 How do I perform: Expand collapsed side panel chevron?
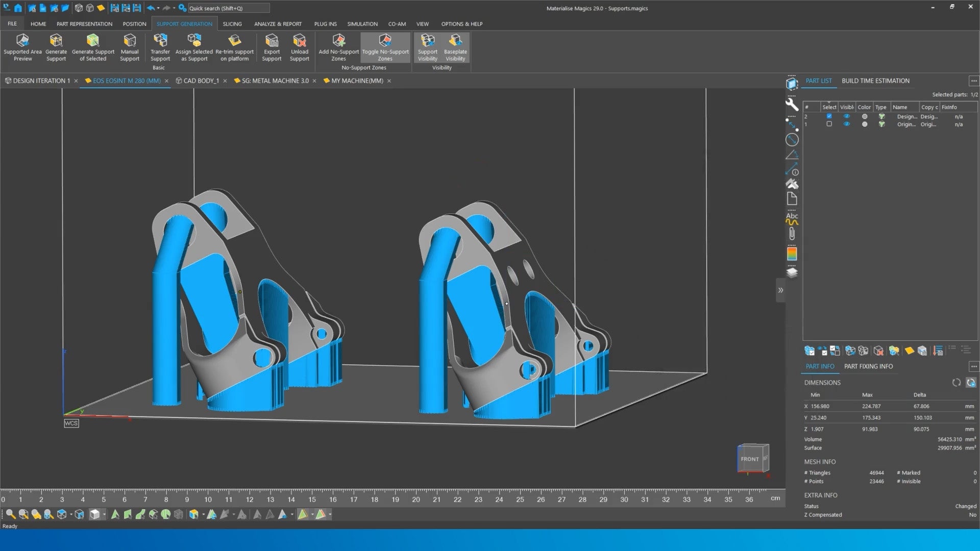click(x=780, y=290)
